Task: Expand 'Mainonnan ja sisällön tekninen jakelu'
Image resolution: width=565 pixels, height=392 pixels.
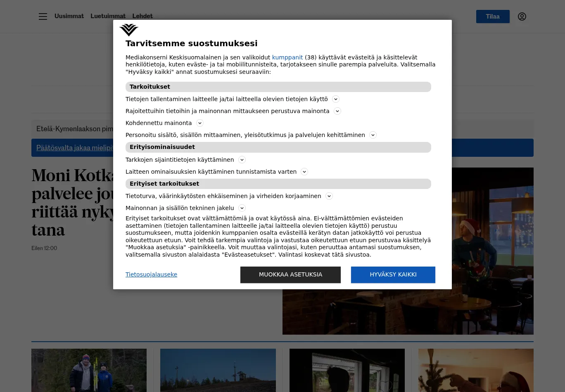Action: click(x=242, y=208)
